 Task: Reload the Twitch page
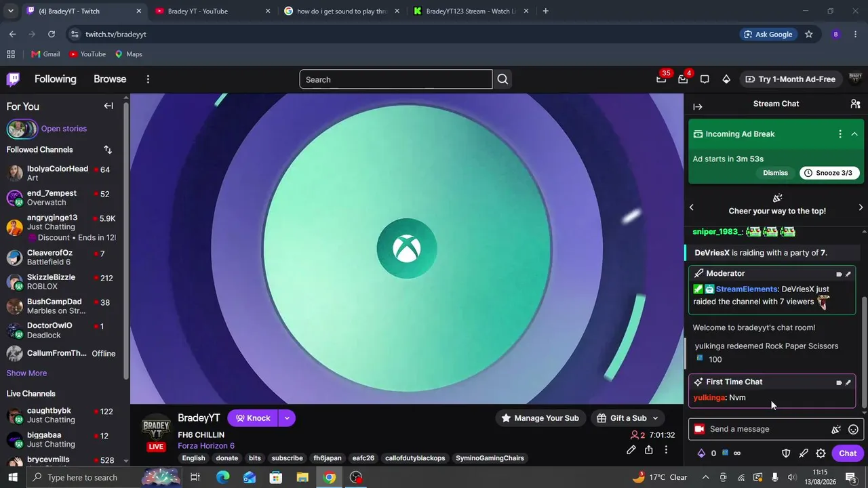(x=52, y=34)
